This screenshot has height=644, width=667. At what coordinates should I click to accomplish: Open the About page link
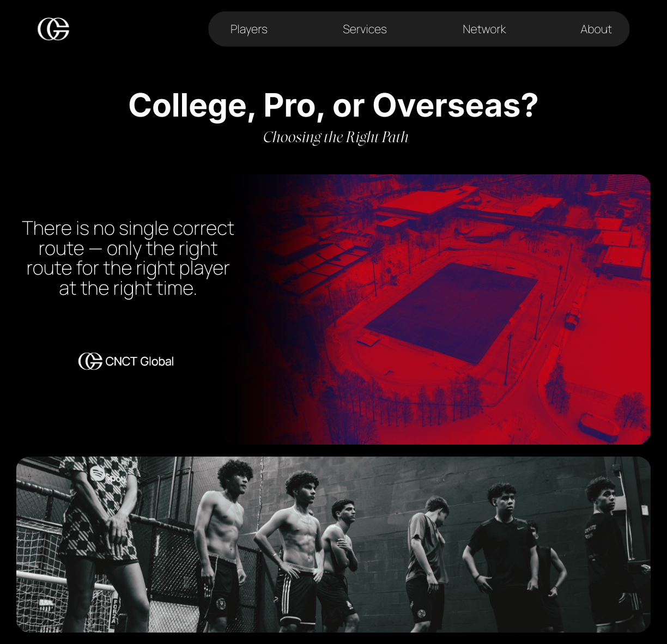click(596, 29)
